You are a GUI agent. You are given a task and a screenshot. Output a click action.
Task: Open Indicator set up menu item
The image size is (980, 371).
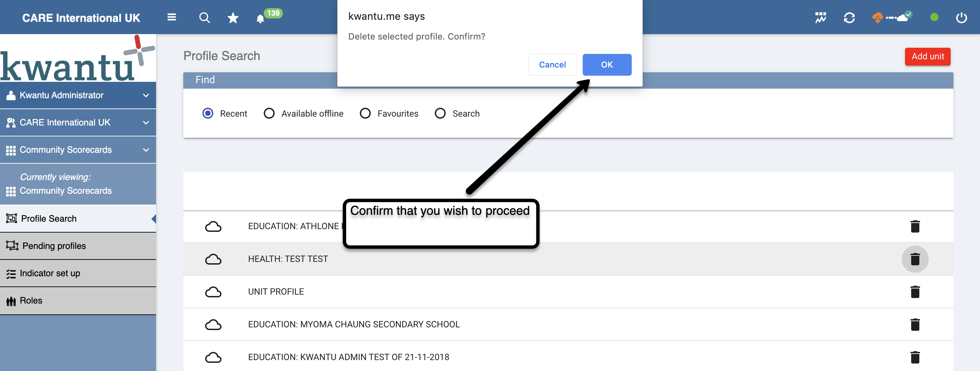click(x=50, y=273)
